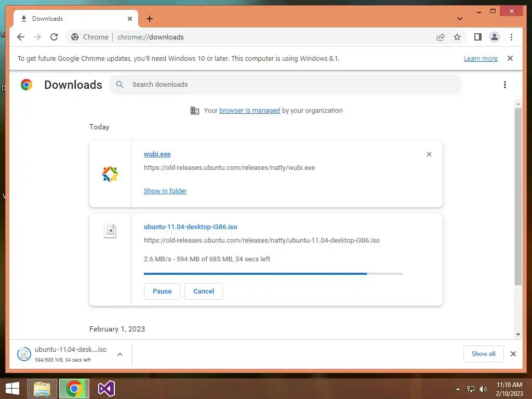Click the search magnifier icon

(119, 85)
